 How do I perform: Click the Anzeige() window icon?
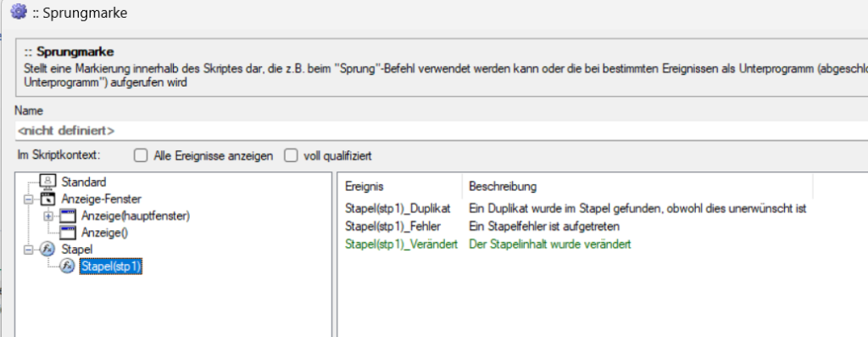point(68,233)
